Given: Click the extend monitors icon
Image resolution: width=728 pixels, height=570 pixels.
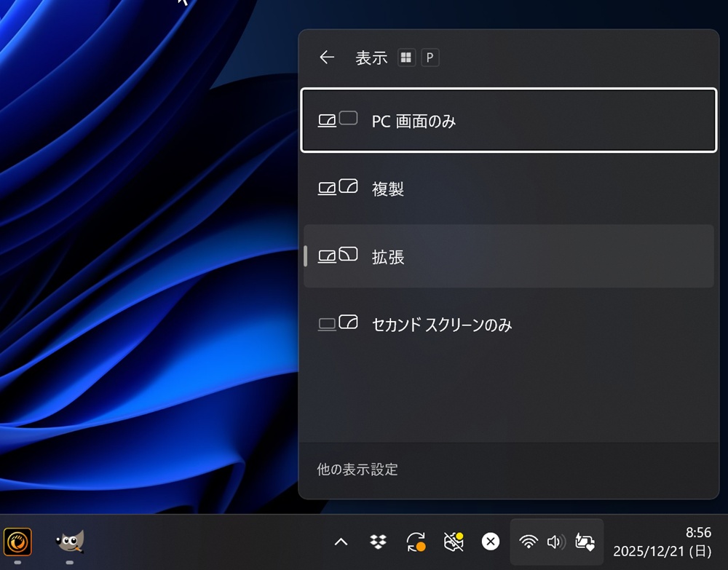Looking at the screenshot, I should coord(338,256).
